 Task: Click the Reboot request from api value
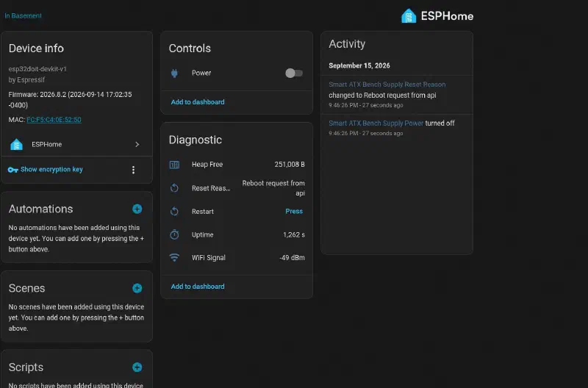273,188
